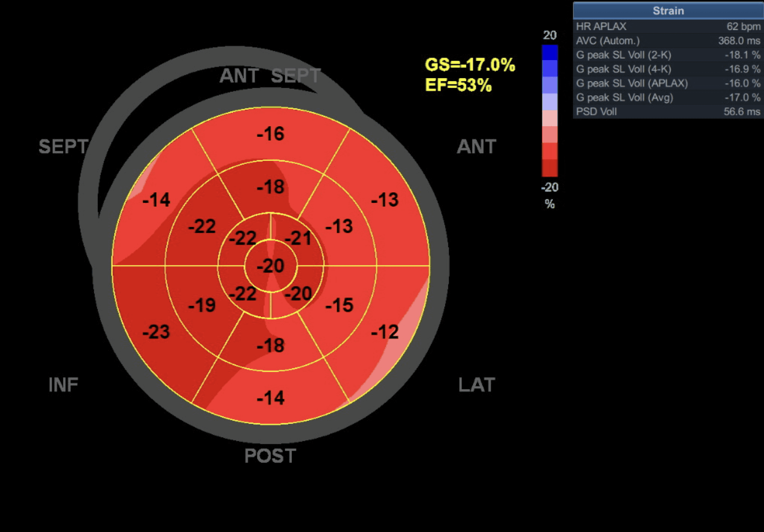The width and height of the screenshot is (764, 532).
Task: Select G peak SL Voll (APLAX) row
Action: tap(668, 83)
